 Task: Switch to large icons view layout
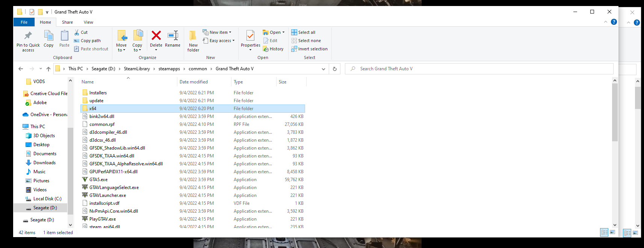(612, 233)
